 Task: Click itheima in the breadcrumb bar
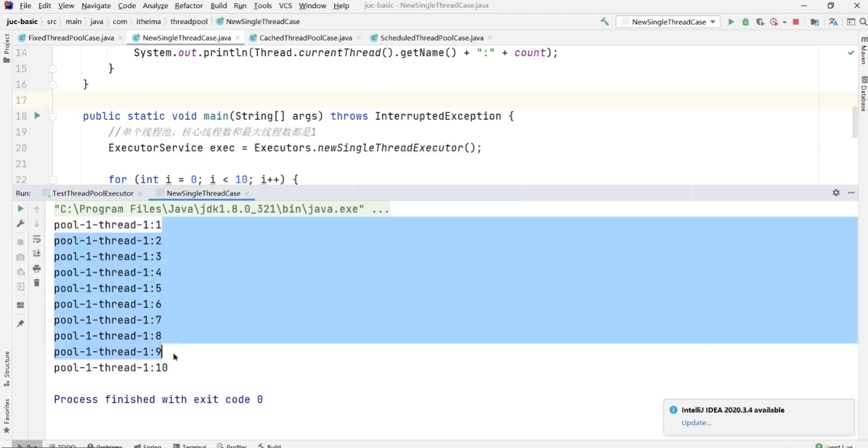point(148,22)
